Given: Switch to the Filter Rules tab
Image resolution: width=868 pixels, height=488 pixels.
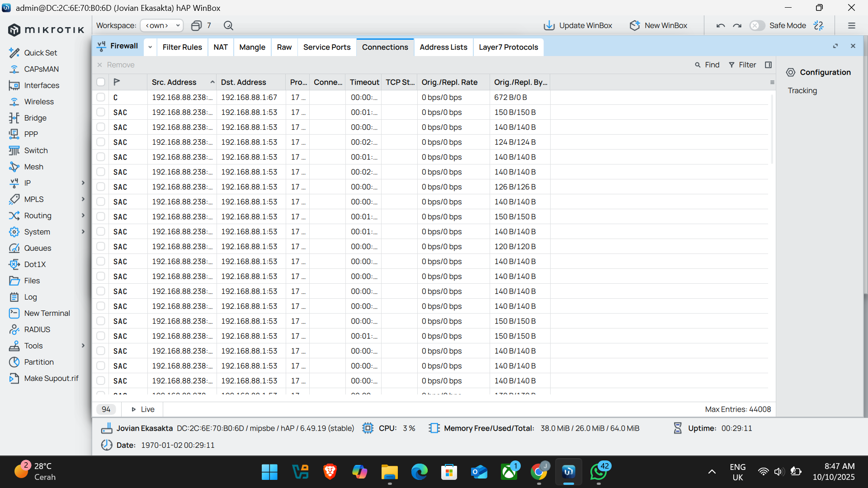Looking at the screenshot, I should pyautogui.click(x=182, y=47).
